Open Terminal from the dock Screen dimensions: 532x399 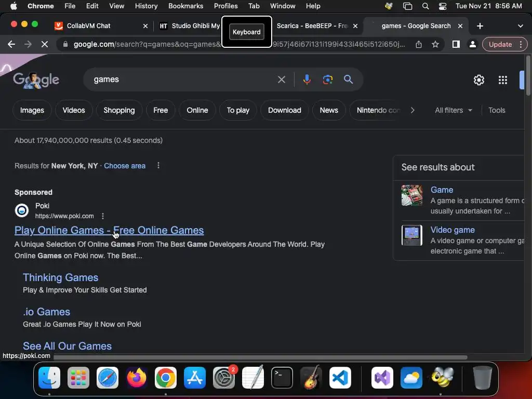pos(282,378)
